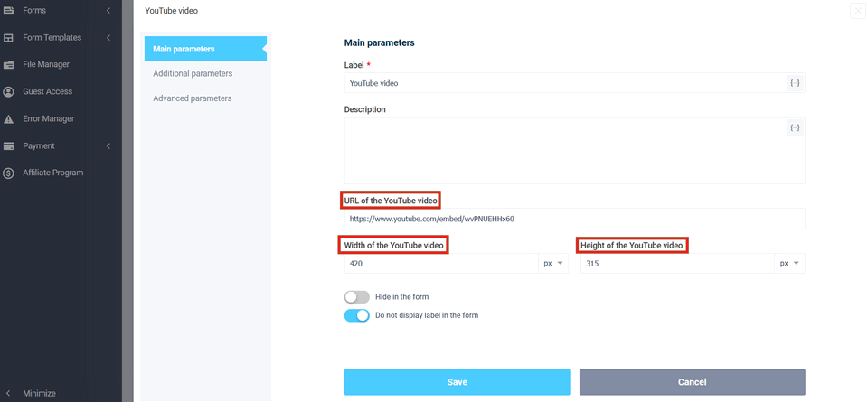The width and height of the screenshot is (868, 402).
Task: Open width unit px dropdown
Action: click(553, 264)
